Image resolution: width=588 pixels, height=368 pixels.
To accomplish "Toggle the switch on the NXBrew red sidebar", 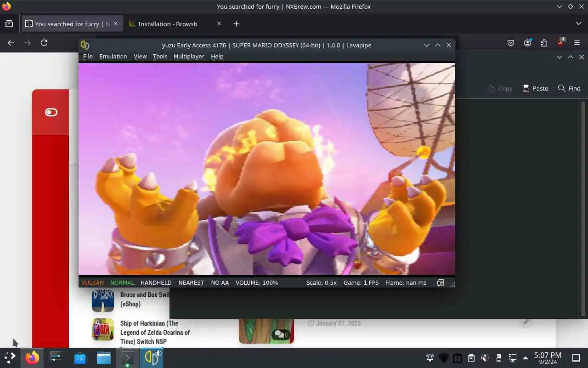I will click(51, 112).
